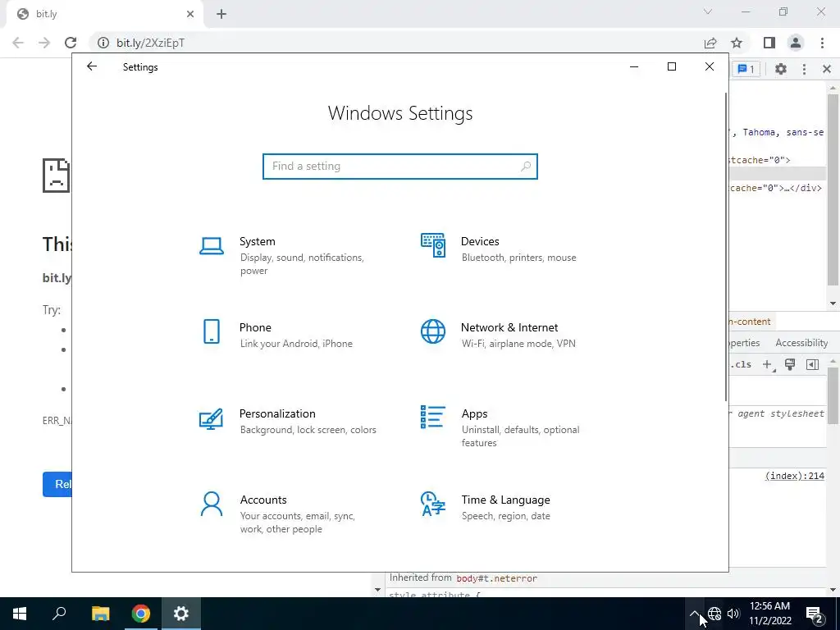840x630 pixels.
Task: Open Time & Language icon
Action: tap(433, 504)
